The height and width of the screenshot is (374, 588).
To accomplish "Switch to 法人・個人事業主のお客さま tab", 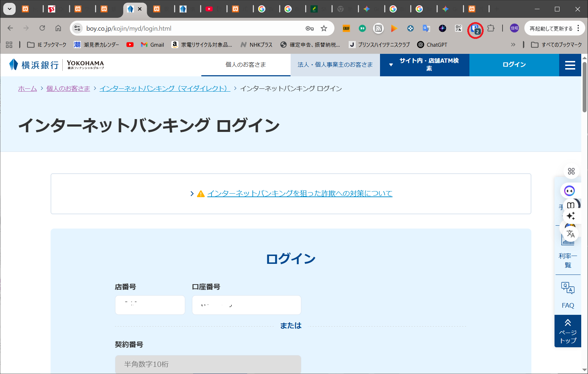I will (x=335, y=65).
